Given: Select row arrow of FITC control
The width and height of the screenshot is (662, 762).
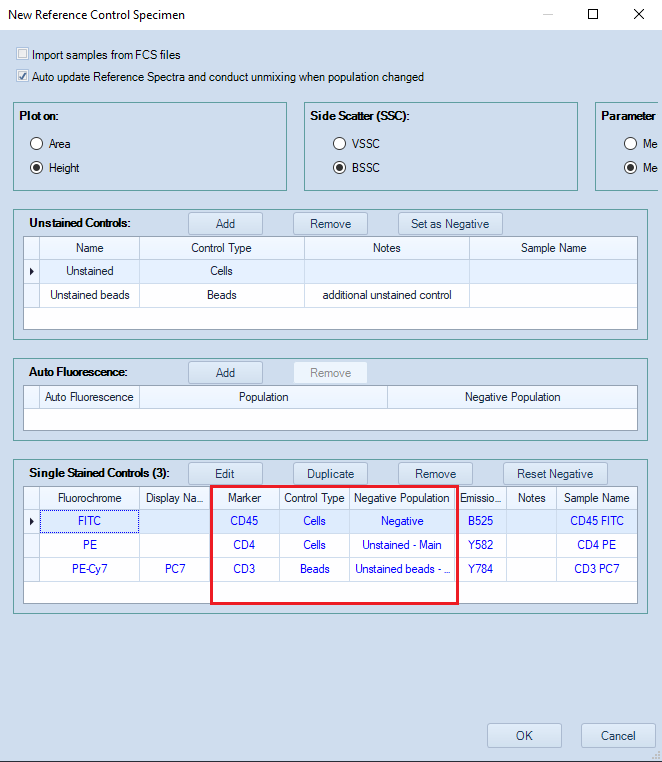Looking at the screenshot, I should click(32, 521).
